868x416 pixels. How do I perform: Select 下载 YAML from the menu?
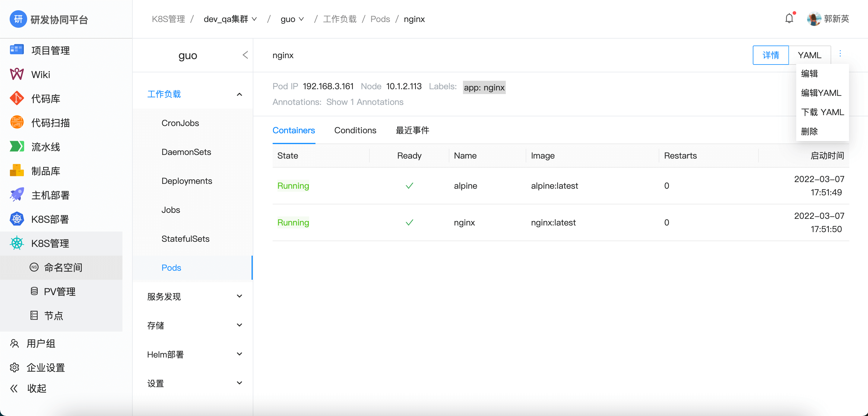point(822,112)
